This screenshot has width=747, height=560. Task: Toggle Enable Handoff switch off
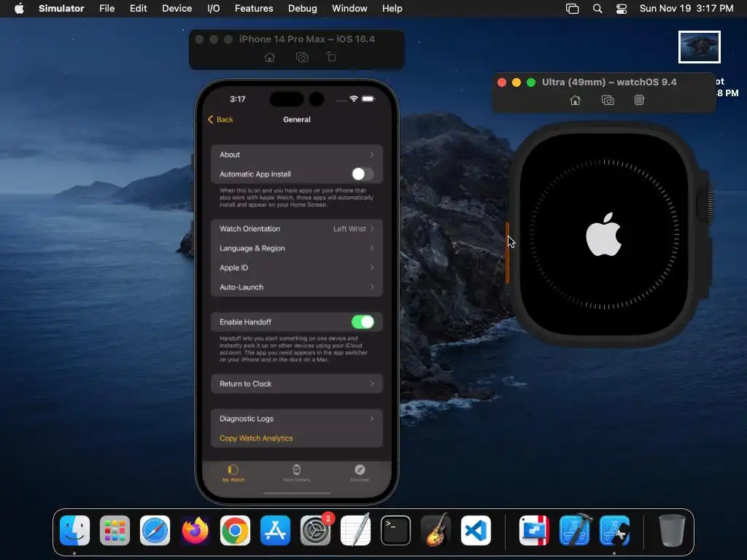click(363, 322)
